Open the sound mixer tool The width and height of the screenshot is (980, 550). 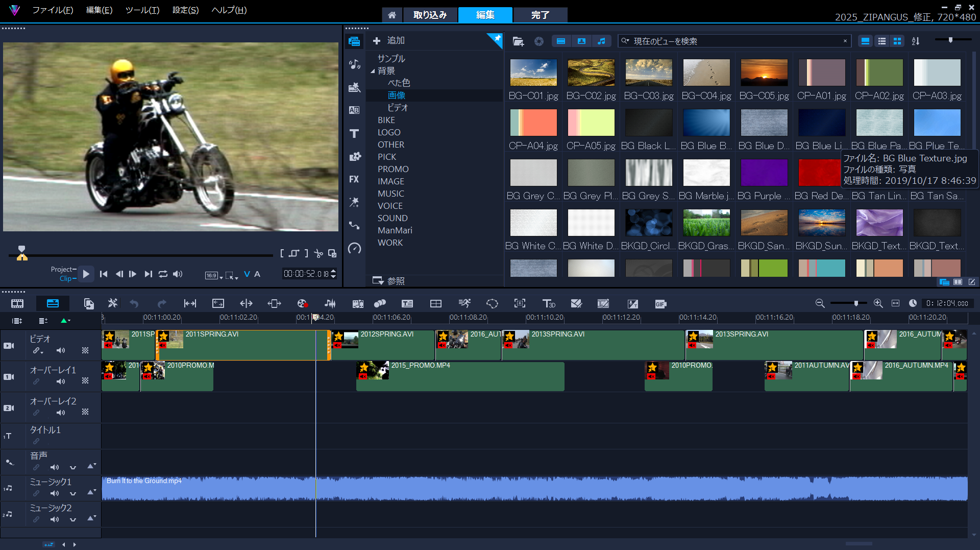[330, 304]
